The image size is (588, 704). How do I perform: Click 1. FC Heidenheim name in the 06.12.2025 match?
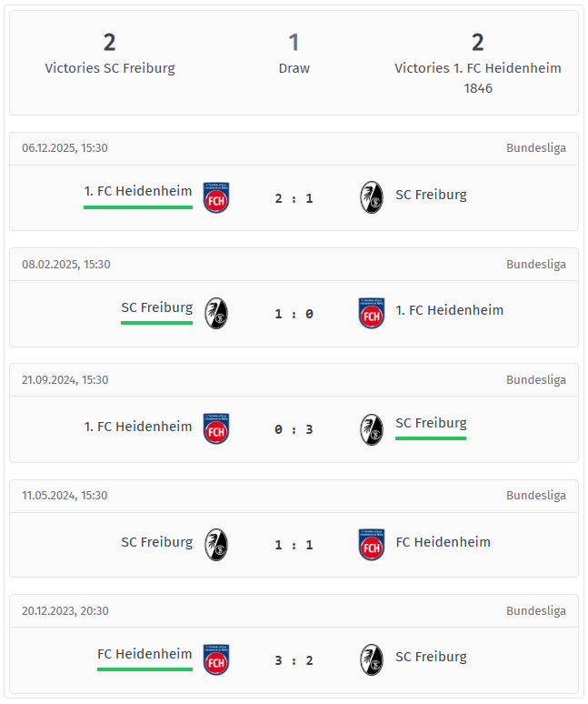point(138,191)
